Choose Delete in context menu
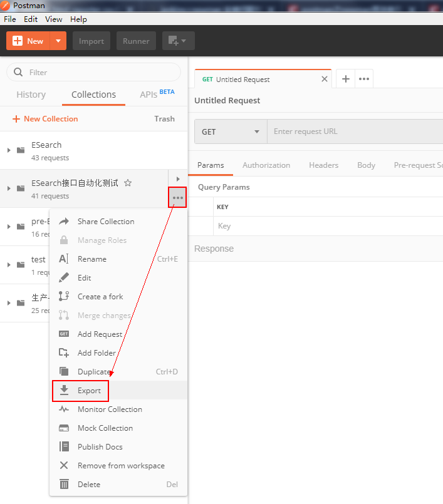 (118, 485)
